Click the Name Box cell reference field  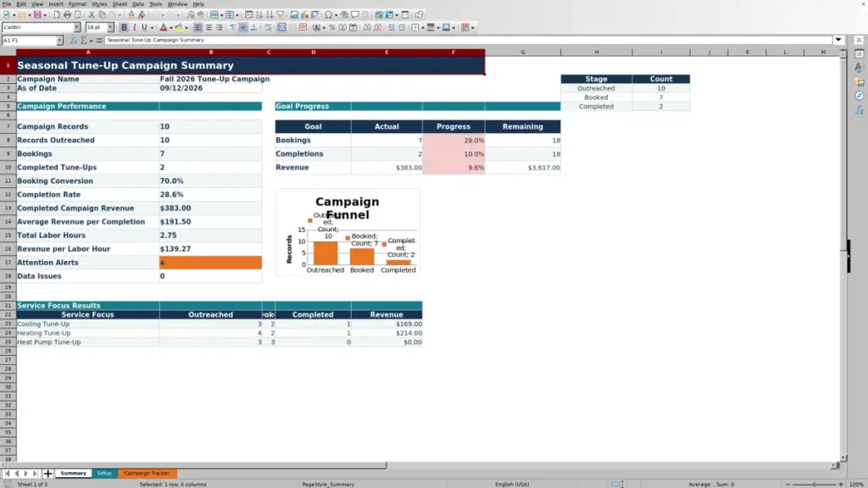[x=29, y=41]
